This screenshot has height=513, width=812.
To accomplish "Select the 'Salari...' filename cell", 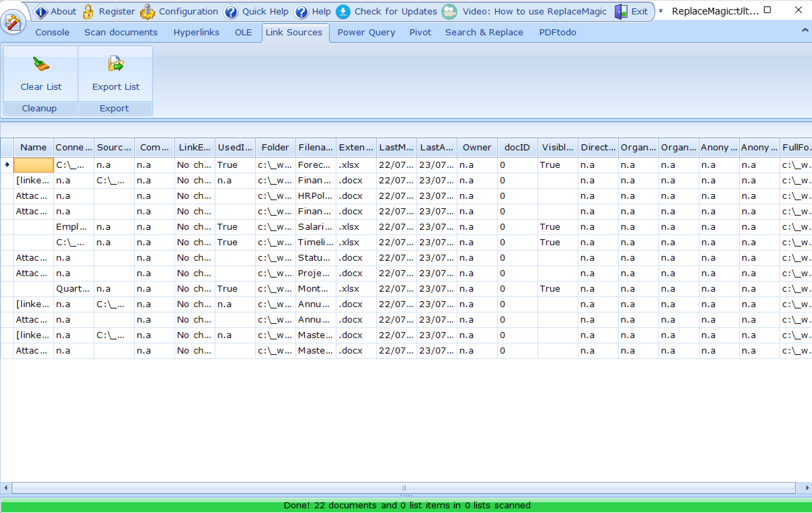I will [x=316, y=227].
